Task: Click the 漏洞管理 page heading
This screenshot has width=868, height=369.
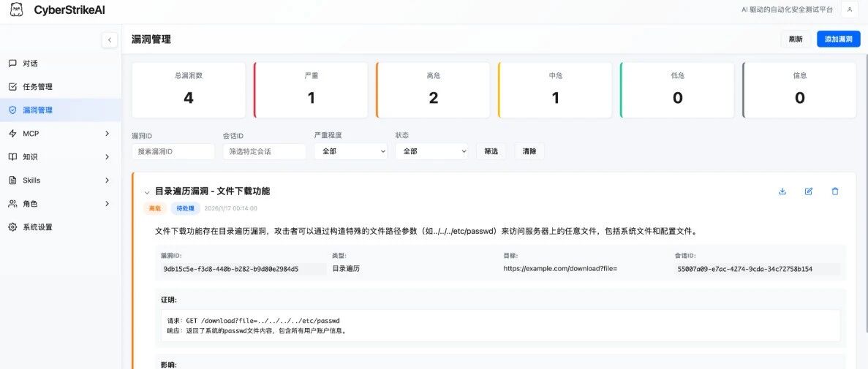Action: tap(151, 39)
